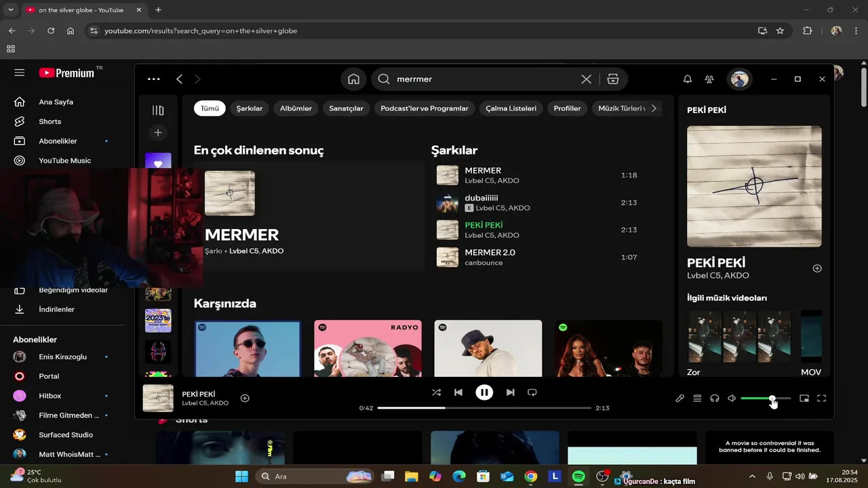Add PEKİ PEKİ via plus in right panel

click(x=817, y=268)
